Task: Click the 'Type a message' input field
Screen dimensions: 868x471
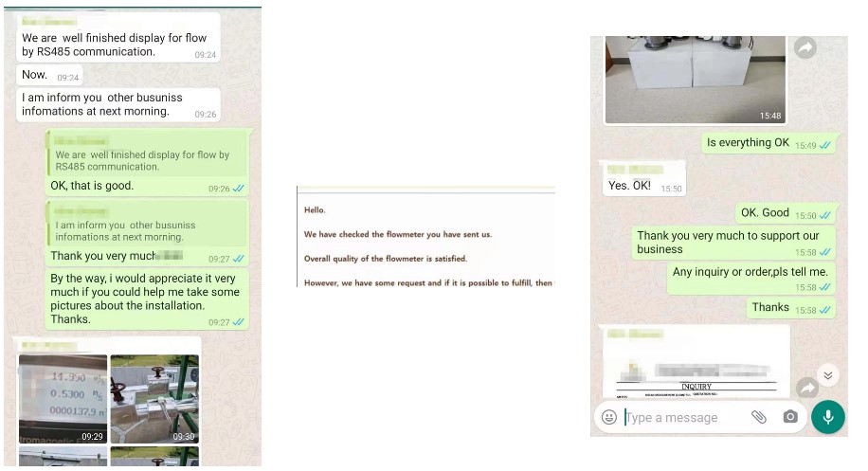Action: [x=685, y=417]
